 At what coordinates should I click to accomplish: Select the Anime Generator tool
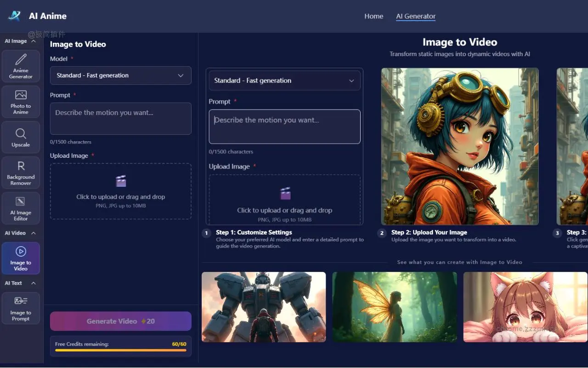[x=21, y=66]
